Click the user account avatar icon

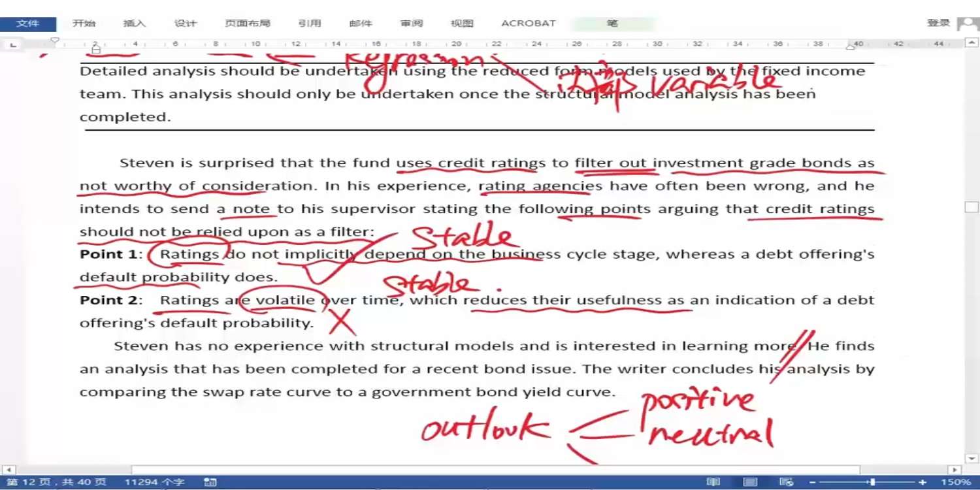click(x=968, y=24)
